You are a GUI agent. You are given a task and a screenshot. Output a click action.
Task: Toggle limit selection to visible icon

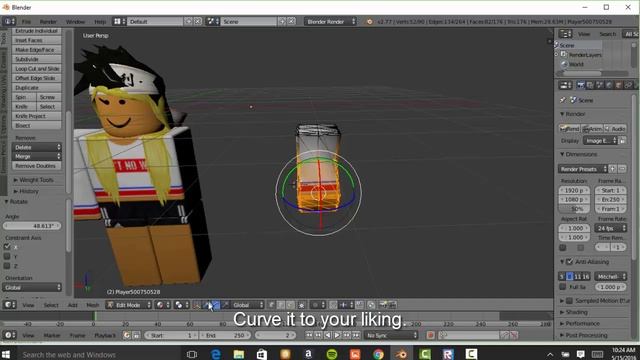click(x=302, y=305)
